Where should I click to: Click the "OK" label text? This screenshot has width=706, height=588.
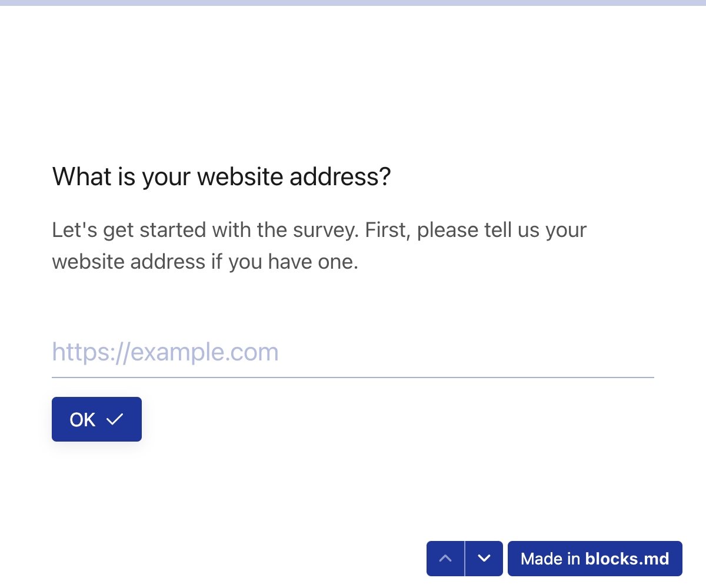(82, 419)
